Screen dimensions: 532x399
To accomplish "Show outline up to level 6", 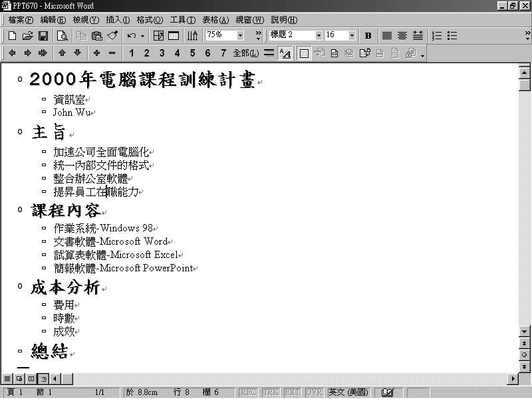I will 208,53.
